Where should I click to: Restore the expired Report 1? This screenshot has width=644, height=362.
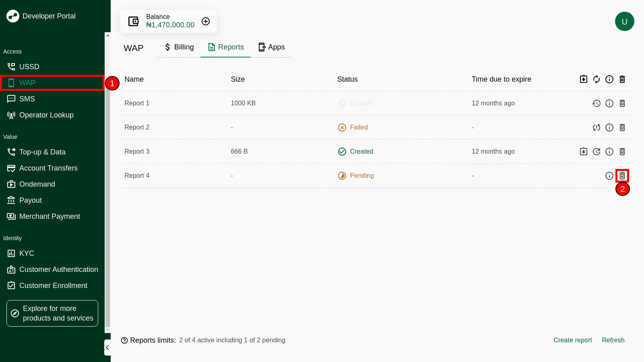point(596,103)
